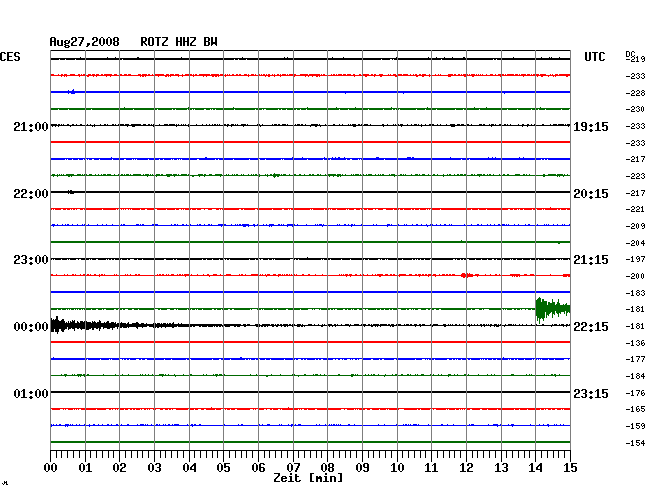Select the 00:00 local time label
The height and width of the screenshot is (494, 650).
31,327
